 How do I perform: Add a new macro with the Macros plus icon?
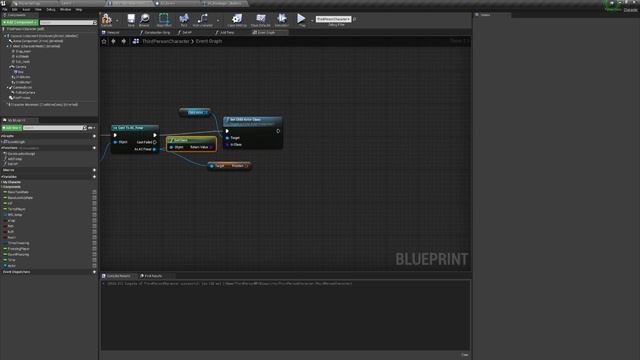(x=94, y=170)
